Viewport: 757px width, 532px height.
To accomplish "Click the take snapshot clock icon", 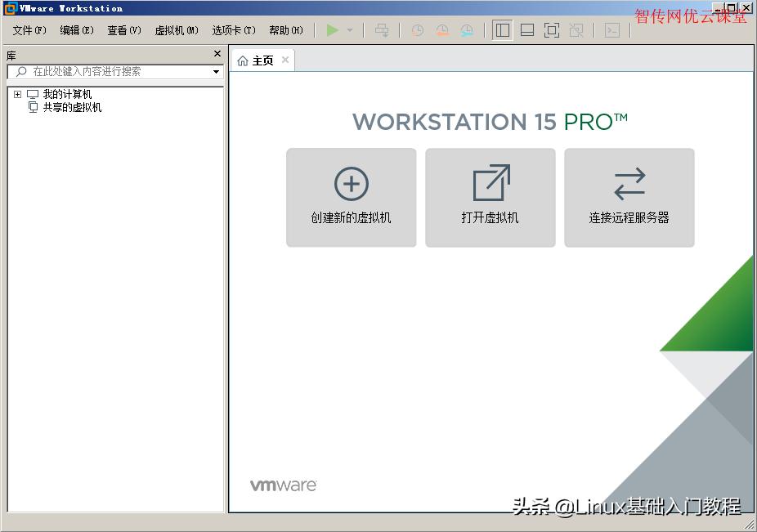I will [x=418, y=30].
